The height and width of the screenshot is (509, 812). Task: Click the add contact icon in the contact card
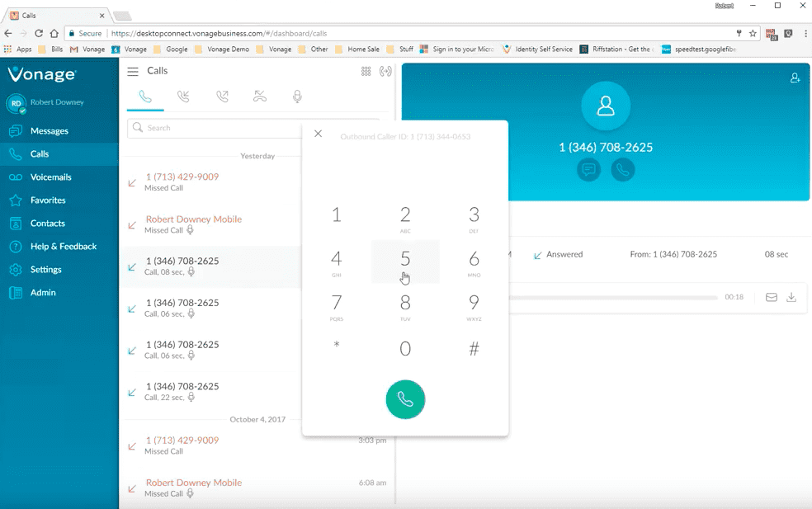[795, 78]
